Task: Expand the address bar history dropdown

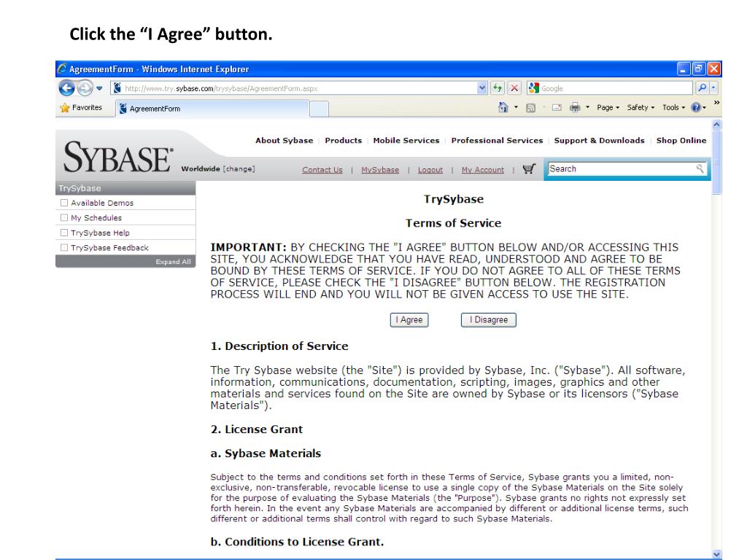Action: click(x=482, y=88)
